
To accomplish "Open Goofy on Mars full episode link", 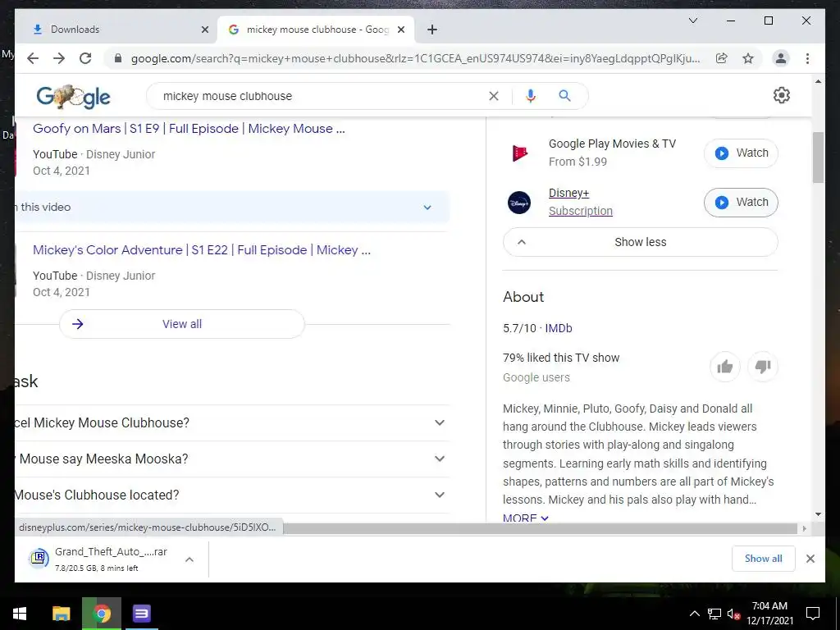I will pos(189,129).
